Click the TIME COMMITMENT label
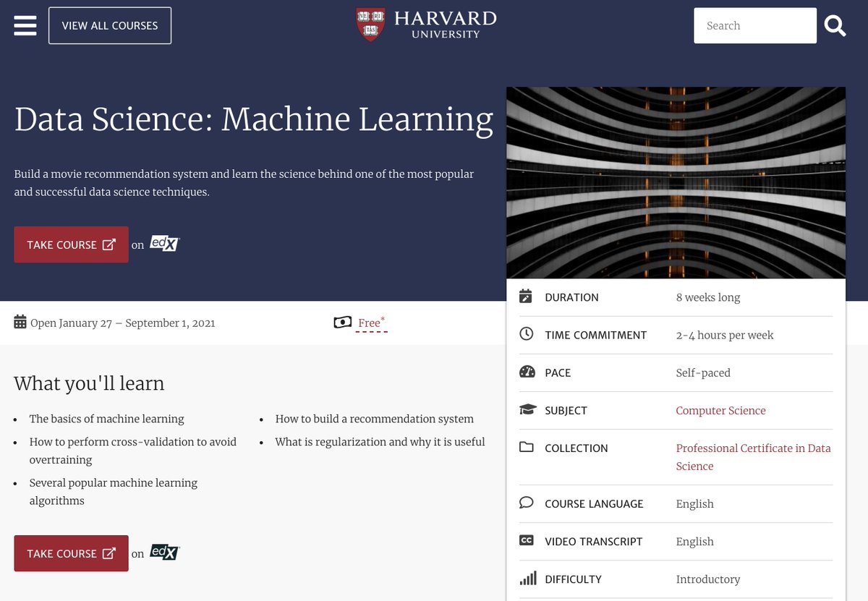Screen dimensions: 868x601 (x=596, y=335)
